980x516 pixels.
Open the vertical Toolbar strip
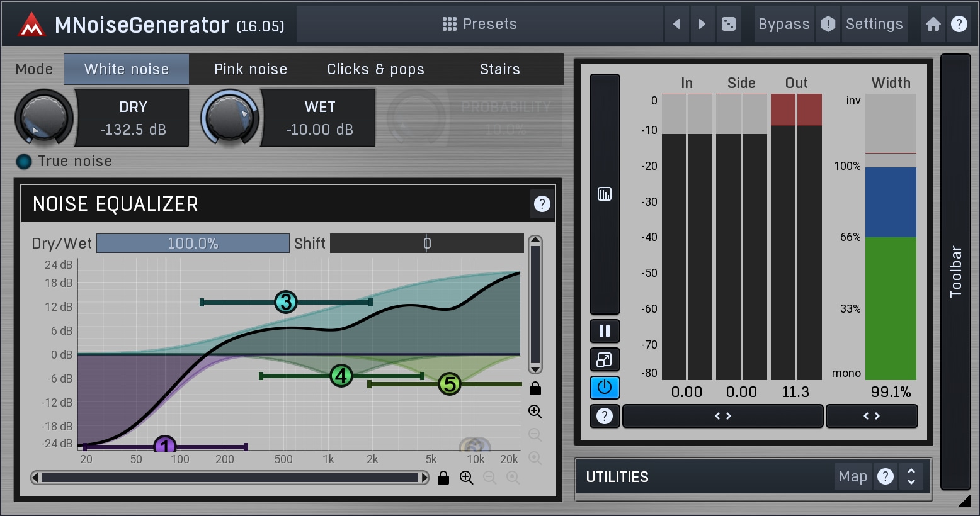[955, 271]
